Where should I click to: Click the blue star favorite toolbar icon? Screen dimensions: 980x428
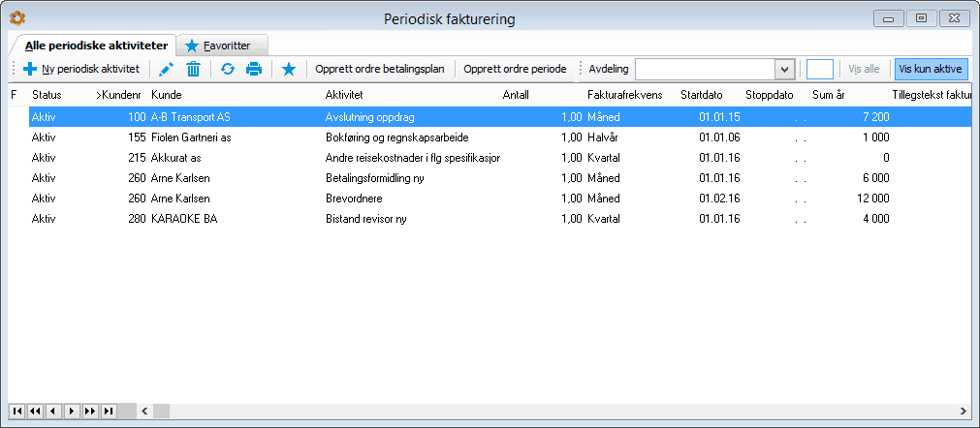(288, 70)
